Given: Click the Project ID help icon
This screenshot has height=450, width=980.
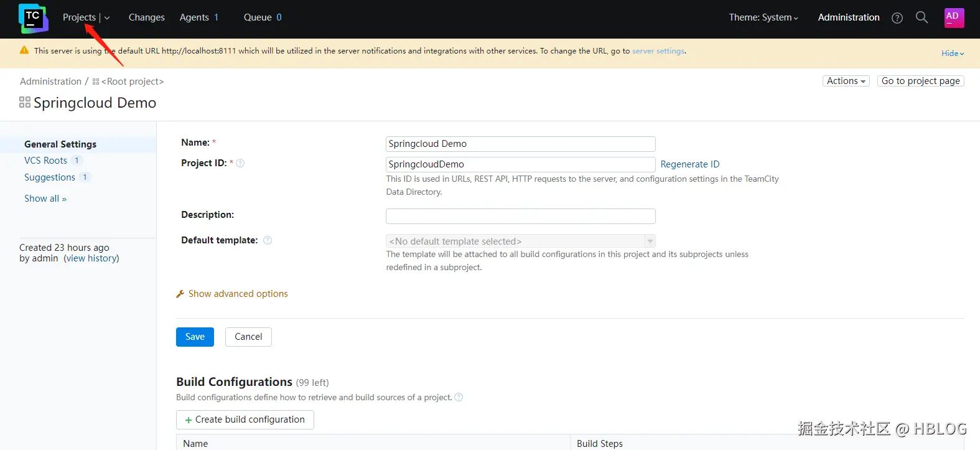Looking at the screenshot, I should (x=240, y=164).
